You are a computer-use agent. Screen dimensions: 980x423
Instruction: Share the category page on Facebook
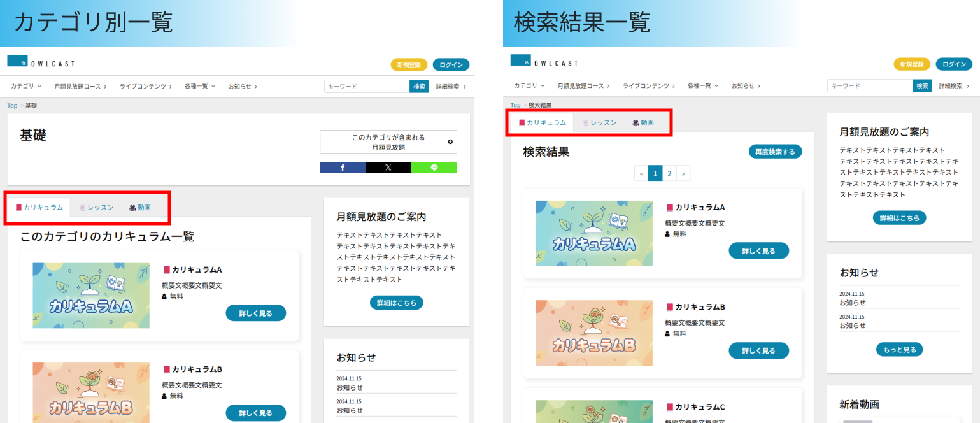(343, 168)
